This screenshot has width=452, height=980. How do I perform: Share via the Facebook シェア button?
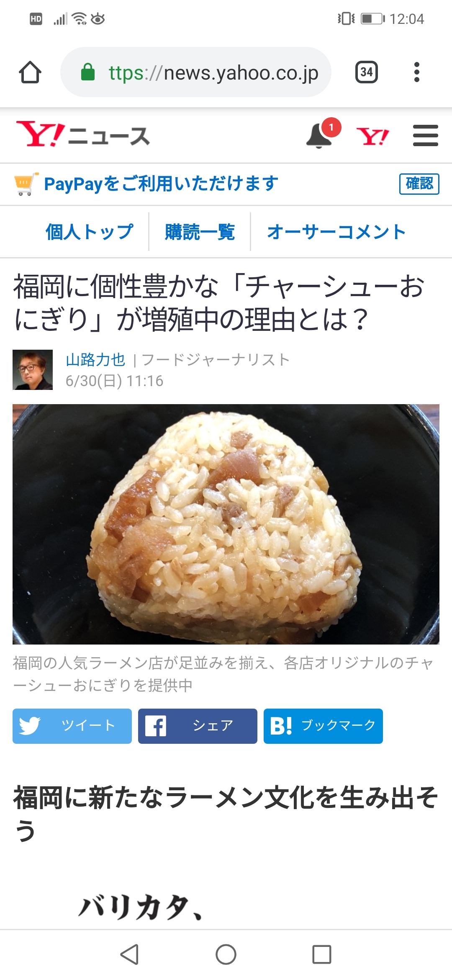click(x=198, y=726)
